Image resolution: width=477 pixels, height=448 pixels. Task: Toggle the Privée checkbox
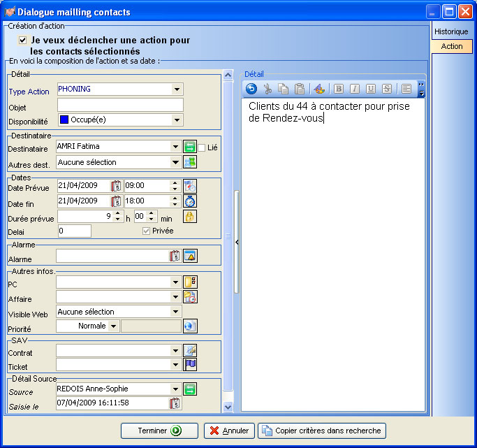pyautogui.click(x=146, y=231)
